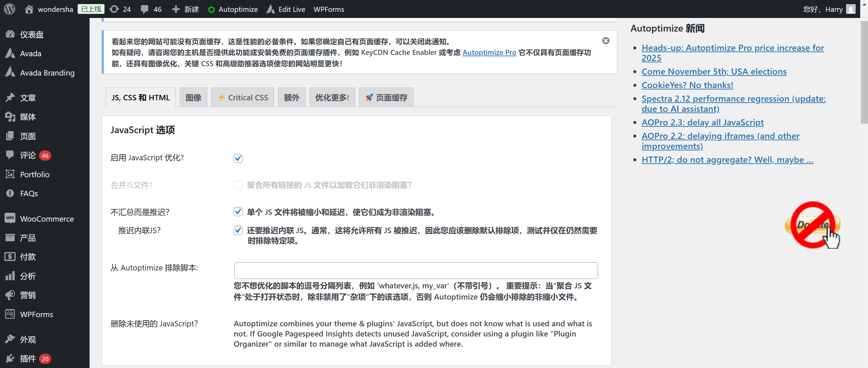This screenshot has height=368, width=868.
Task: Click the Autoptimize icon in the admin bar
Action: (212, 9)
